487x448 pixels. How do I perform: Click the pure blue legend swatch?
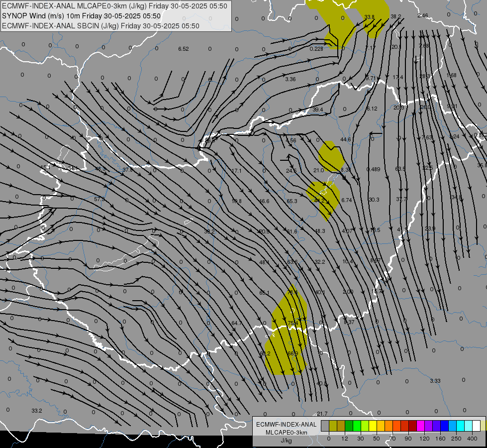point(444,426)
